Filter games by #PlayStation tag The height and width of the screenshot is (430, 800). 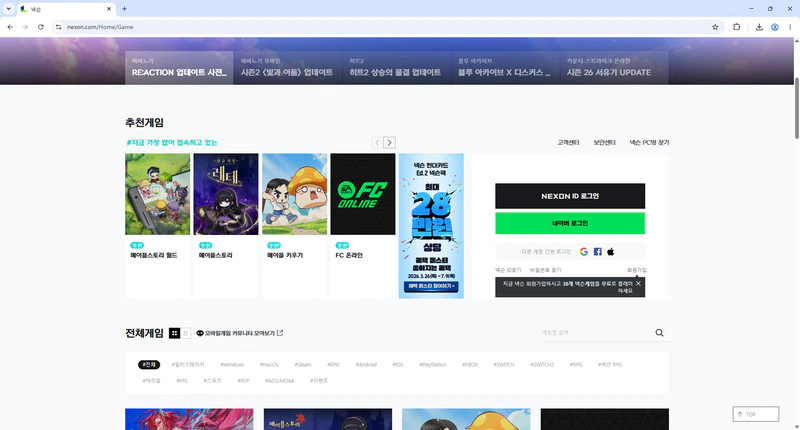click(433, 365)
